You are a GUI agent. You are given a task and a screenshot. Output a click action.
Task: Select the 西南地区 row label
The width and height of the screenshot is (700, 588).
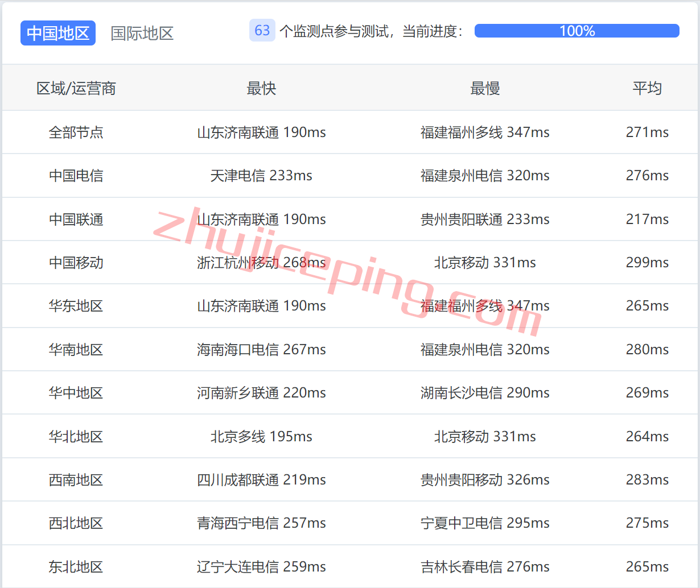coord(76,480)
